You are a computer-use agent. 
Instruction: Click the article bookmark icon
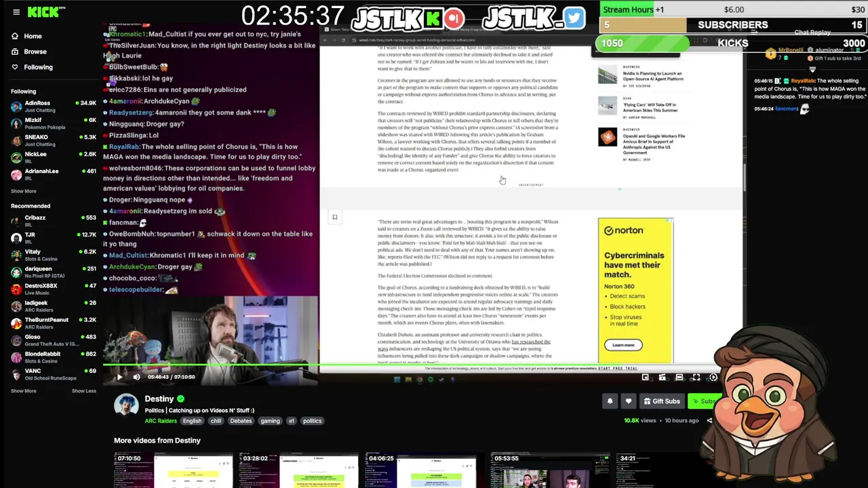334,217
